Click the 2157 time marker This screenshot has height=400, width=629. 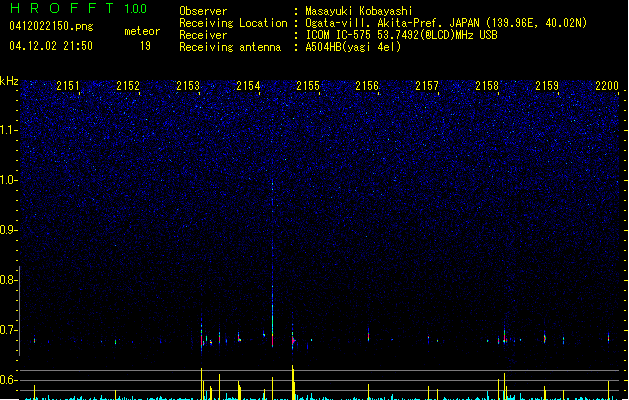click(427, 86)
